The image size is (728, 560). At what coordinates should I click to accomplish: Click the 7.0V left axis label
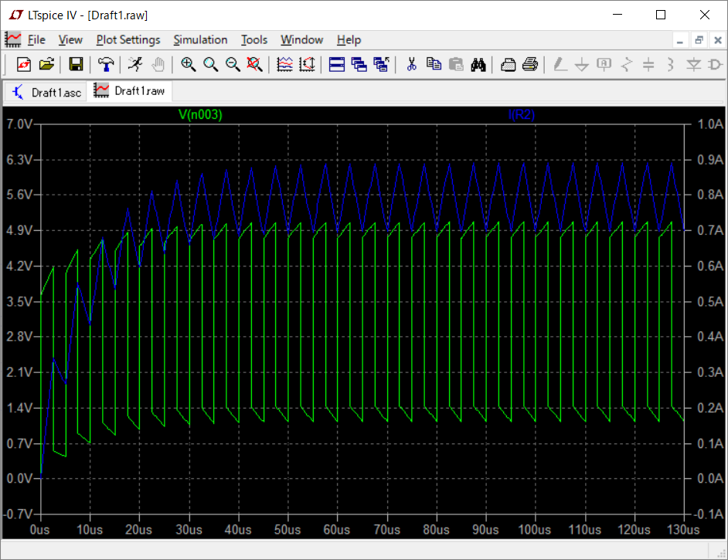[19, 124]
